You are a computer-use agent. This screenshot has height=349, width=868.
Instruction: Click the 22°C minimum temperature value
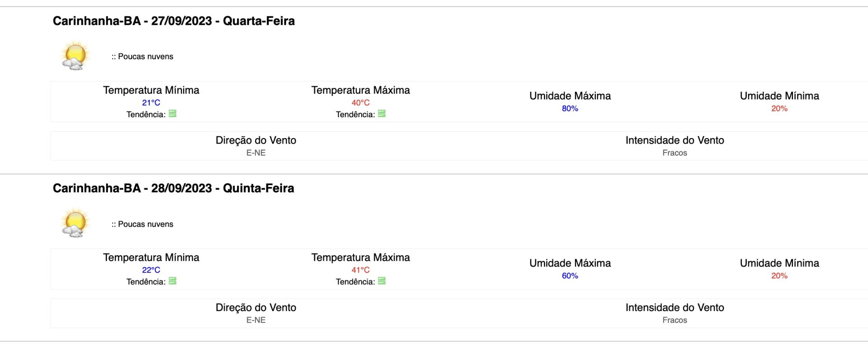pos(151,270)
